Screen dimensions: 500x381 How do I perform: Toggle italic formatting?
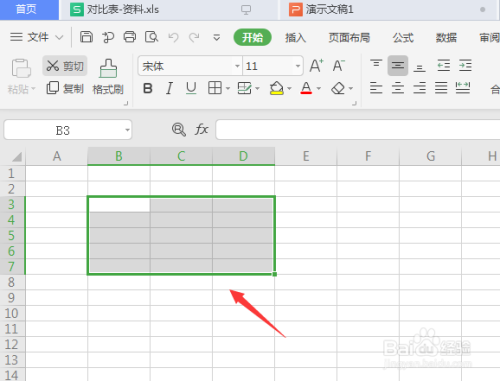tap(169, 89)
